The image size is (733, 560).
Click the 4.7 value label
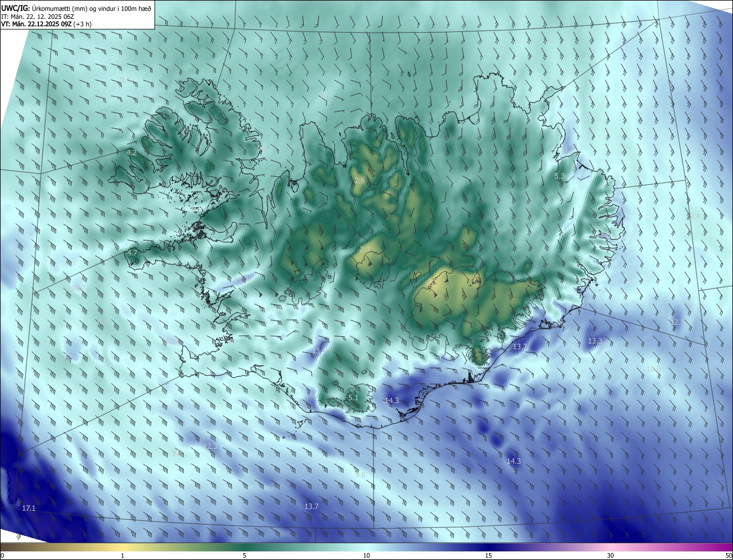point(132,253)
